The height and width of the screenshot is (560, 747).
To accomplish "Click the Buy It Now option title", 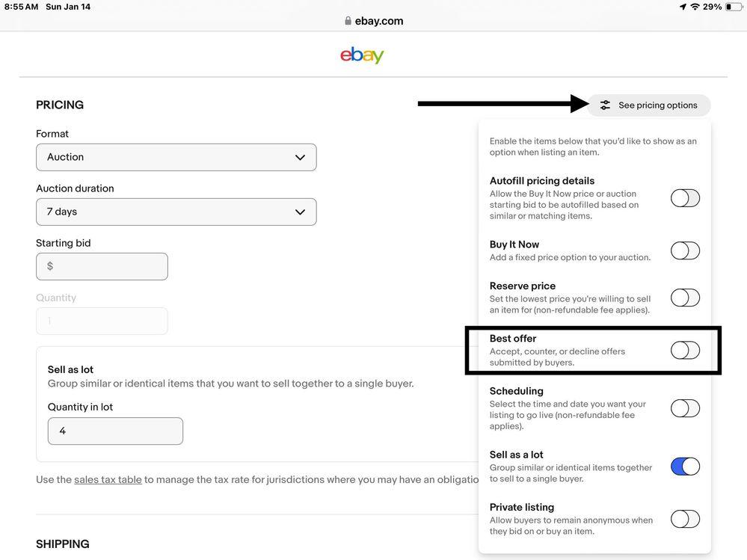I will (514, 244).
